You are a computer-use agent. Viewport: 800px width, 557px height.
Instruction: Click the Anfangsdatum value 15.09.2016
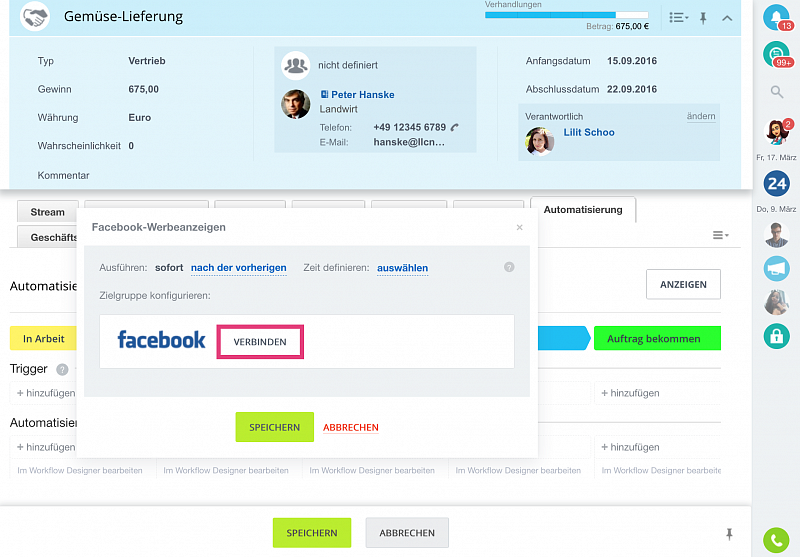632,61
